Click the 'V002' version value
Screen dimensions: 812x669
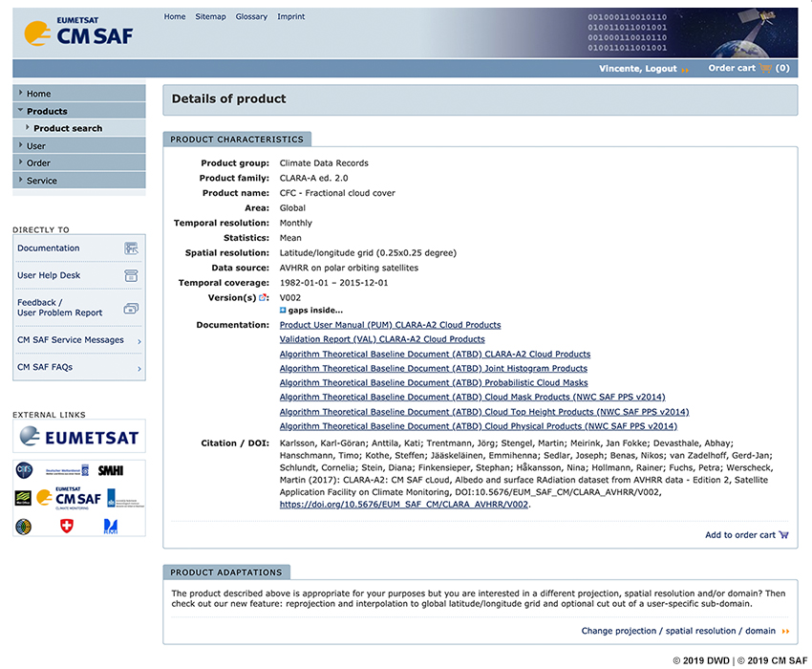(x=290, y=297)
